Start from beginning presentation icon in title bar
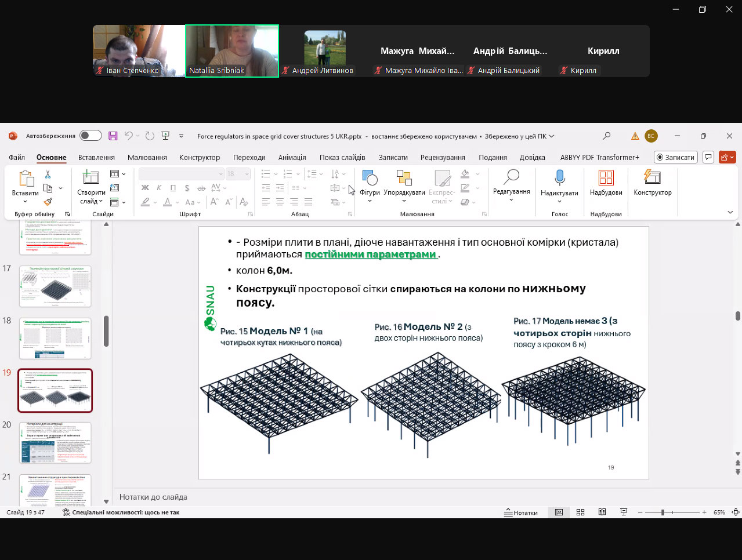742x560 pixels. (165, 136)
